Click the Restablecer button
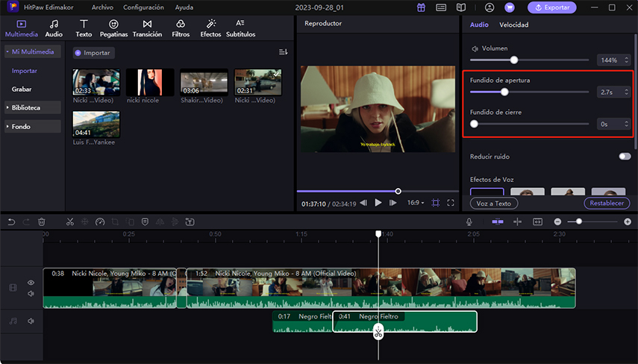638x364 pixels. pos(607,203)
